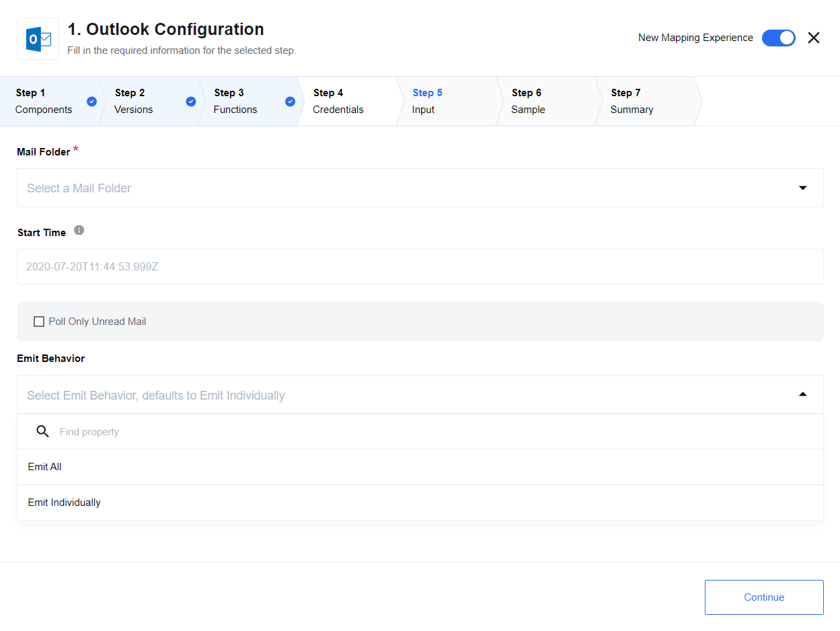Click the Continue button
The height and width of the screenshot is (631, 840).
click(764, 597)
